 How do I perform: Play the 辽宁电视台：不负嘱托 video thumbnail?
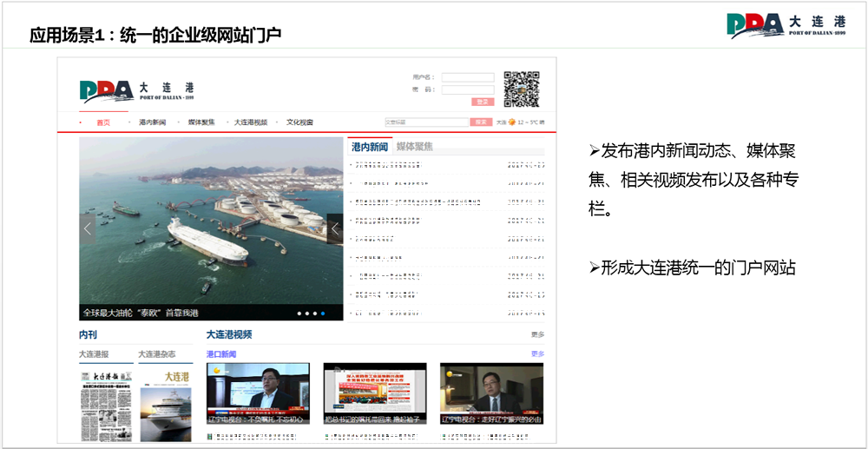[258, 393]
